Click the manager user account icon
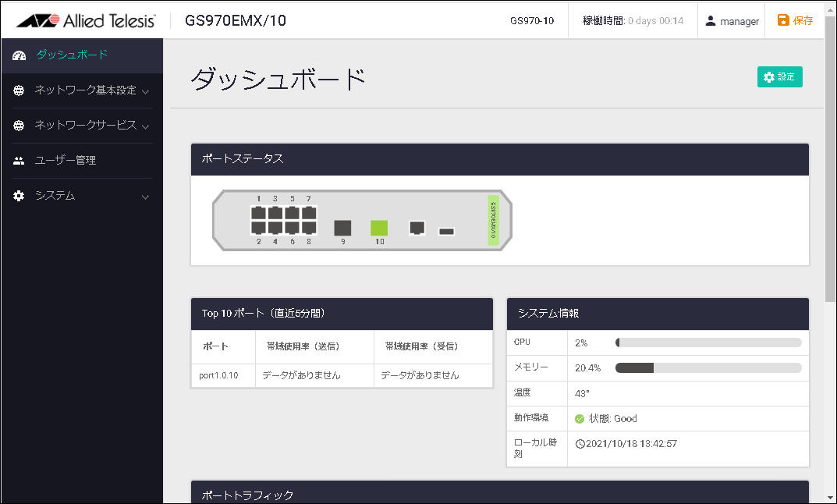 point(711,21)
